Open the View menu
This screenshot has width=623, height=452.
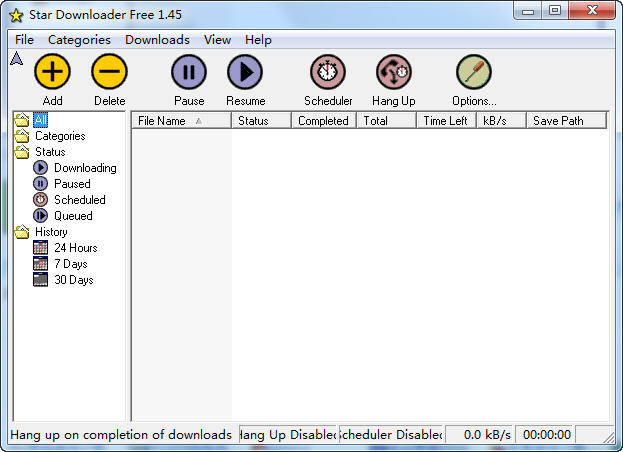[217, 40]
